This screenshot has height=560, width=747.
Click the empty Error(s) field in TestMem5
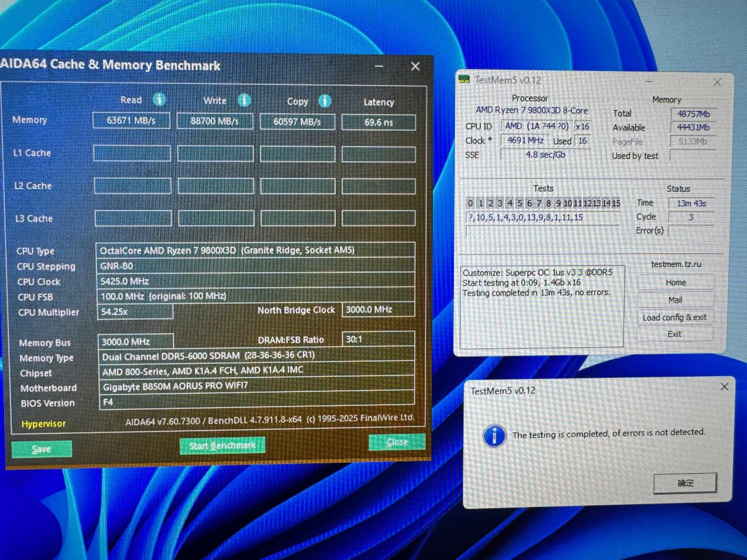(x=690, y=231)
